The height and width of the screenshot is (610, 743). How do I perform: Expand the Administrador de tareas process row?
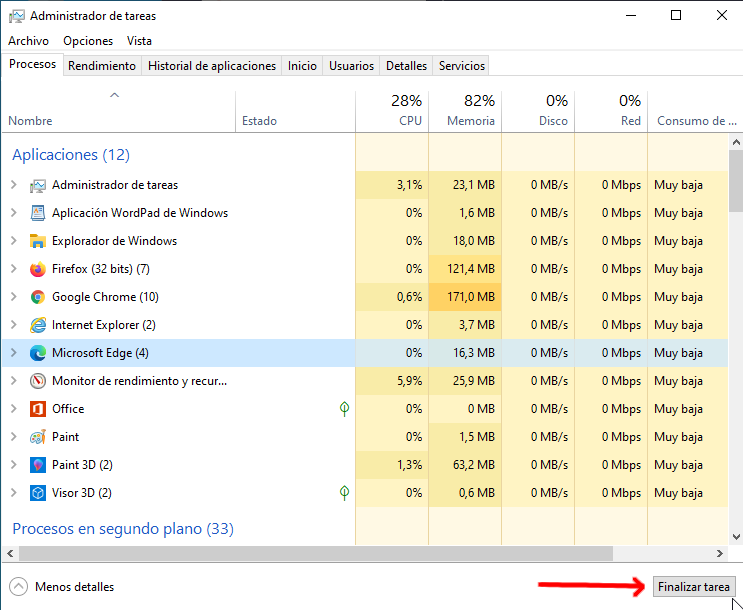click(x=14, y=185)
